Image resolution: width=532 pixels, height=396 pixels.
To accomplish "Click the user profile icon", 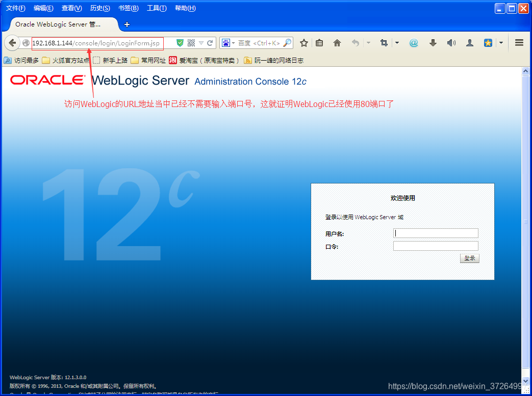I will click(470, 43).
